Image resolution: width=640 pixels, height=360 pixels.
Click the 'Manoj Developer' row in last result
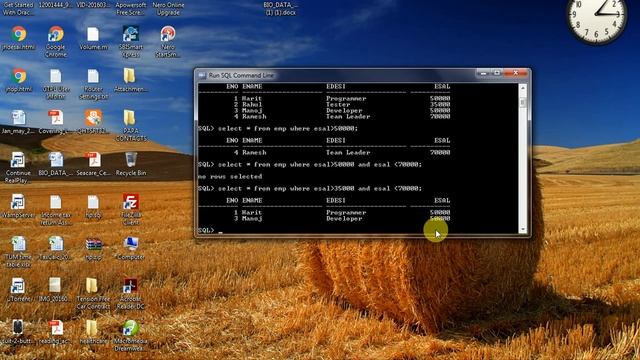(x=342, y=219)
